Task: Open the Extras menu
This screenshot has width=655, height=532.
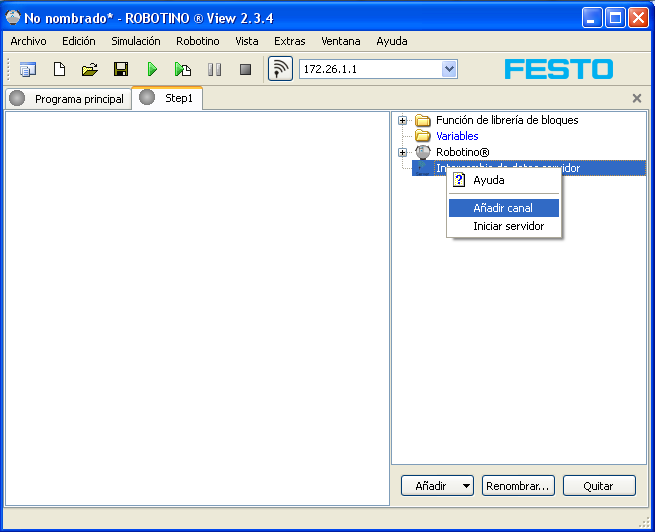Action: (289, 41)
